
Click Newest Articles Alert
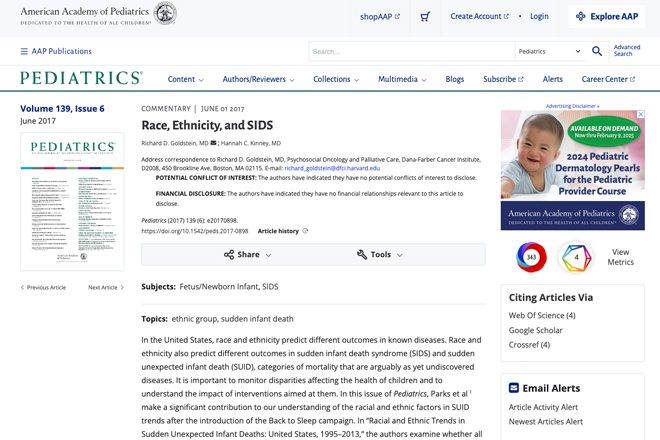point(546,421)
